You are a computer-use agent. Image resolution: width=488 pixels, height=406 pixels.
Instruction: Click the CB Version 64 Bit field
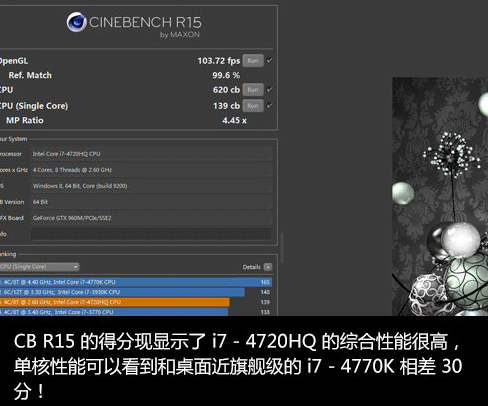pos(151,202)
